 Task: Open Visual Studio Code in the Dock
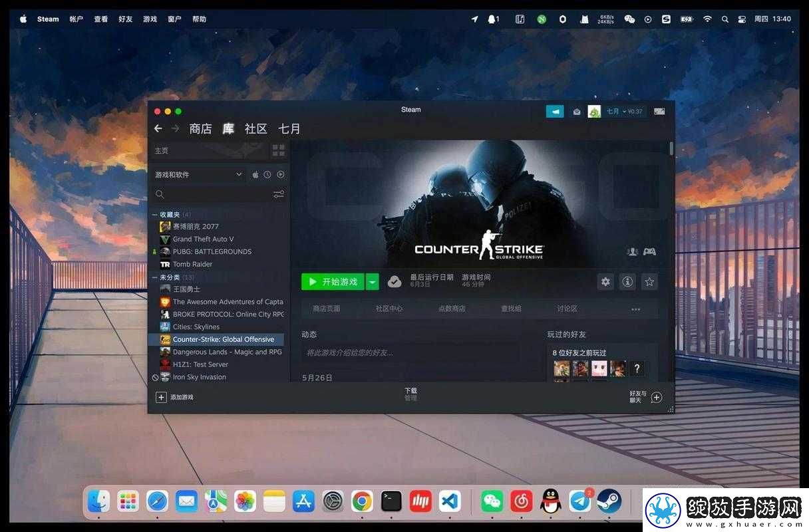(x=450, y=501)
